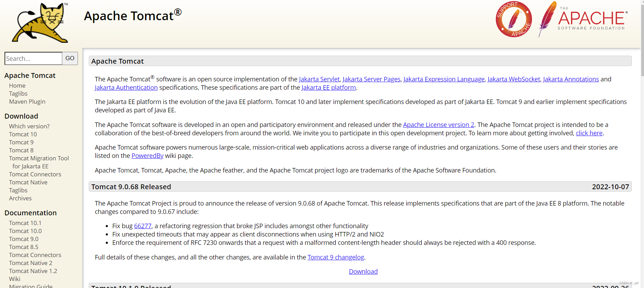Open the Wiki link
Viewport: 644px width, 288px height.
[x=15, y=279]
